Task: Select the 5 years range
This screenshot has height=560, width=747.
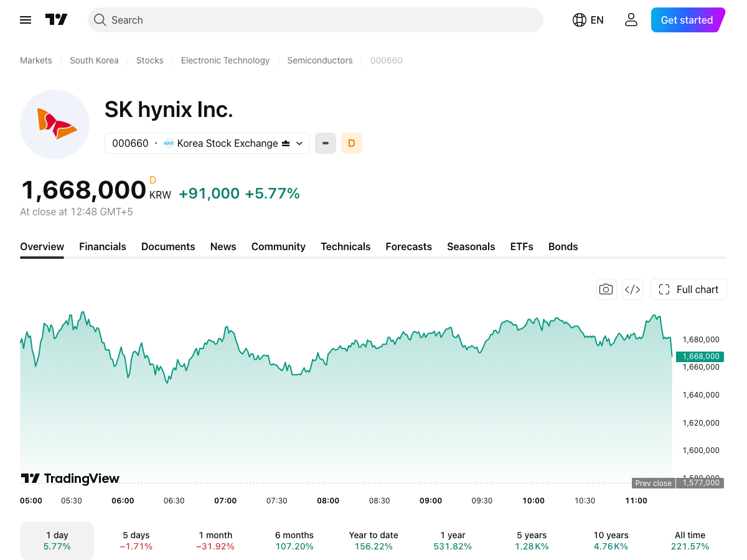Action: 532,541
